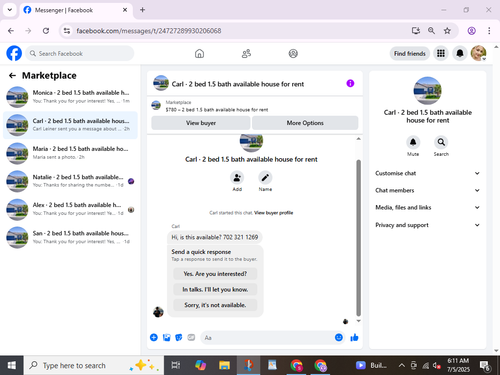500x375 pixels.
Task: Click the Facebook logo icon
Action: (14, 53)
